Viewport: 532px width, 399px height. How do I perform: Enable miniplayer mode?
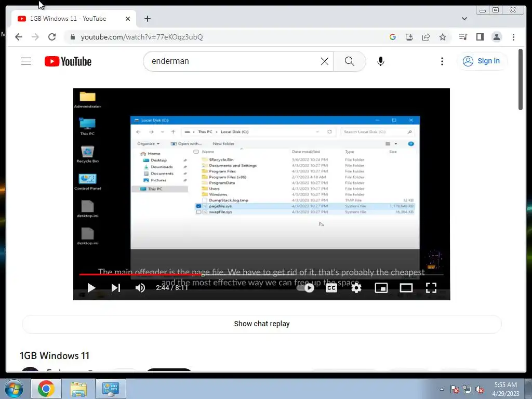381,288
